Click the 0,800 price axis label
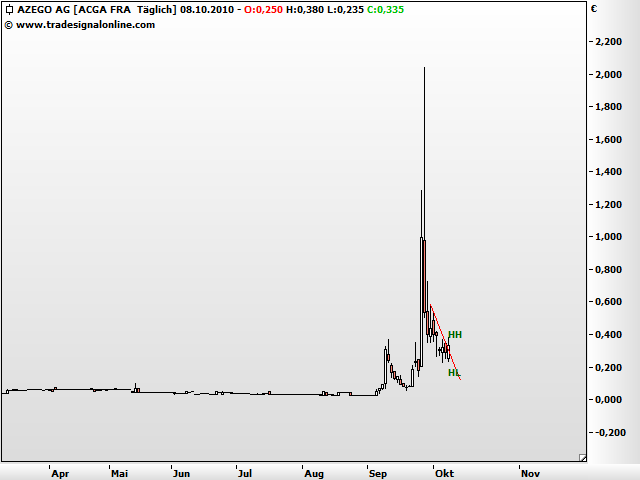Screen dimensions: 640x480 pyautogui.click(x=609, y=269)
